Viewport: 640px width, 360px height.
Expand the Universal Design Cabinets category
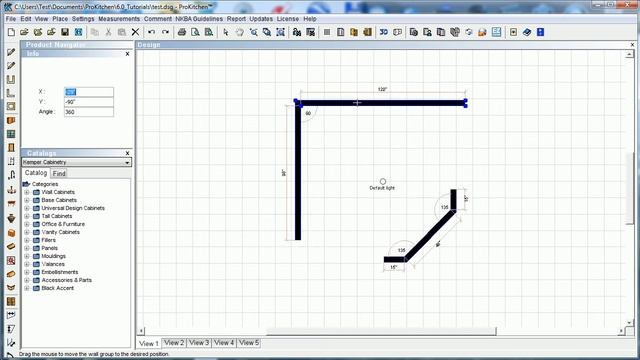coord(27,208)
